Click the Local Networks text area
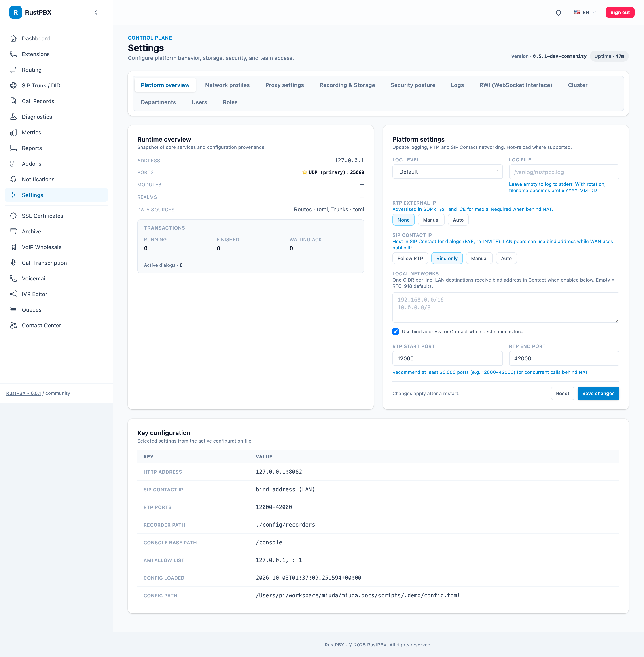Image resolution: width=644 pixels, height=657 pixels. [506, 307]
